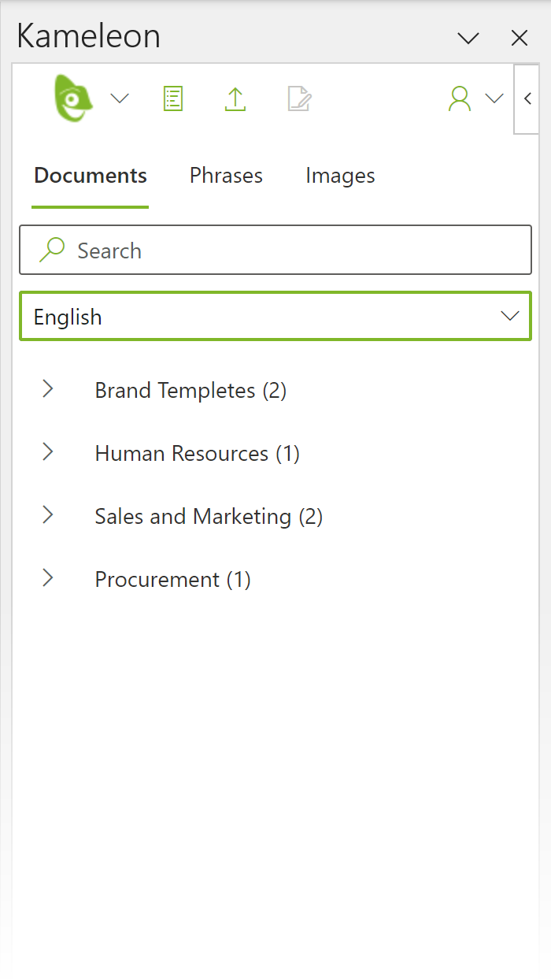Open the English language dropdown
Image resolution: width=551 pixels, height=980 pixels.
[275, 317]
